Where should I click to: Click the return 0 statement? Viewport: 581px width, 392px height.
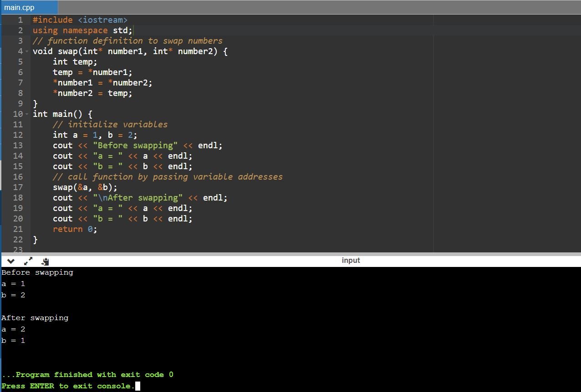75,229
